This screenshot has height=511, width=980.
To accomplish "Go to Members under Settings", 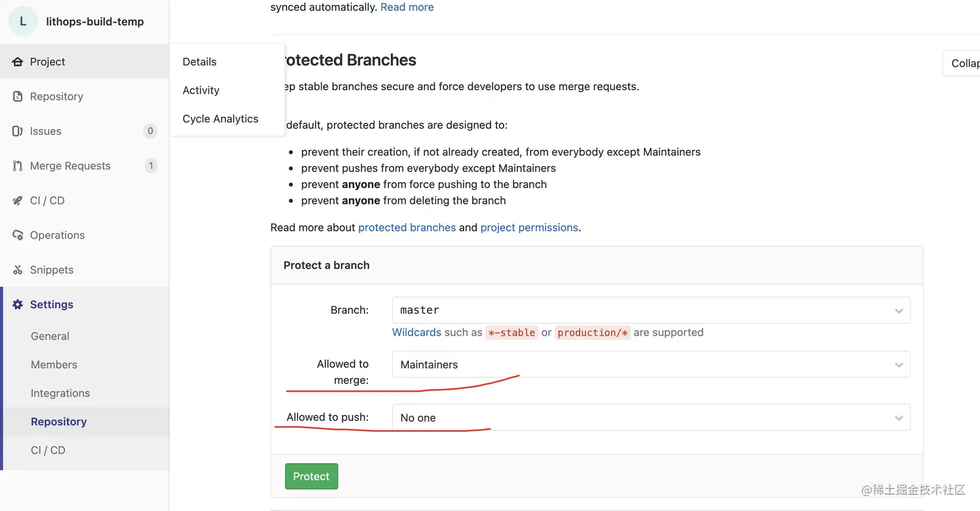I will [x=54, y=364].
